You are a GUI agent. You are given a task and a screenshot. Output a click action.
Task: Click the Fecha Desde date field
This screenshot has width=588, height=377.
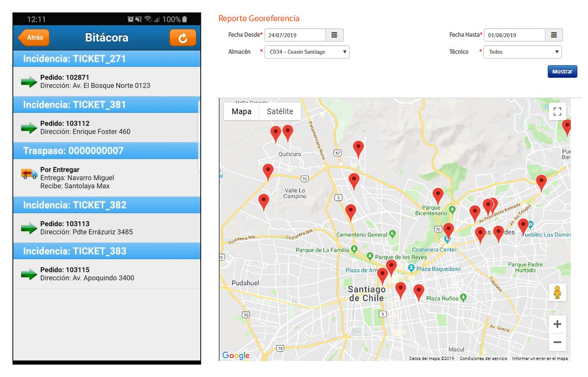295,35
